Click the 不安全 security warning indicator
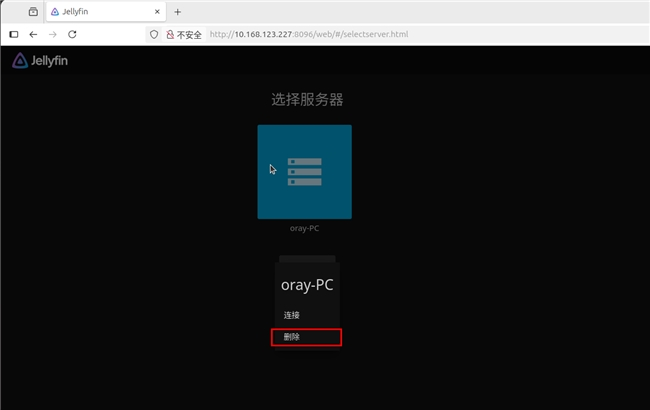Screen dimensions: 650x410 point(183,34)
